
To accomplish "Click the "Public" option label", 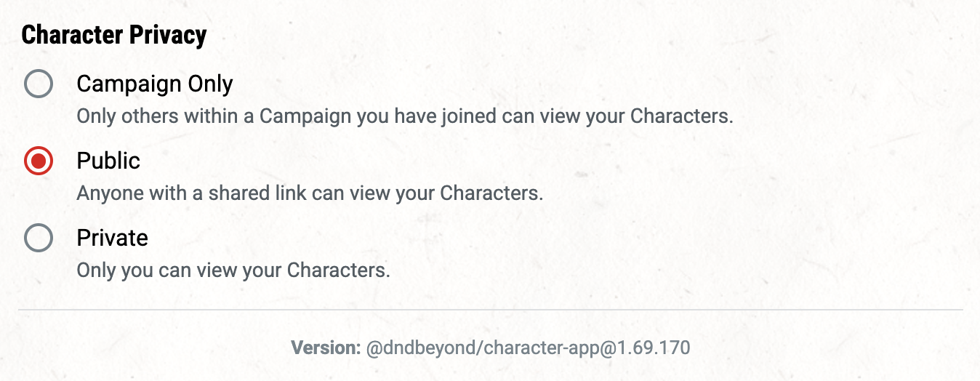I will [x=108, y=161].
